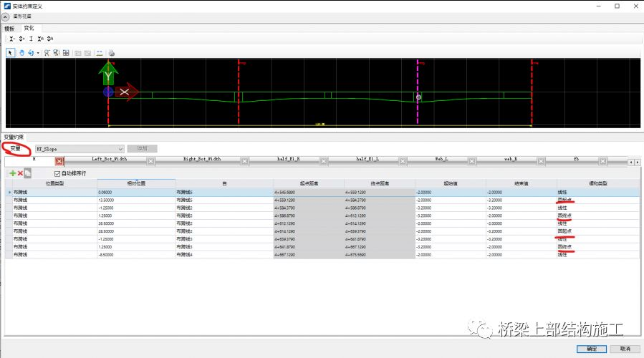
Task: Close the Right_Bot_Width variable tab
Action: pos(244,161)
